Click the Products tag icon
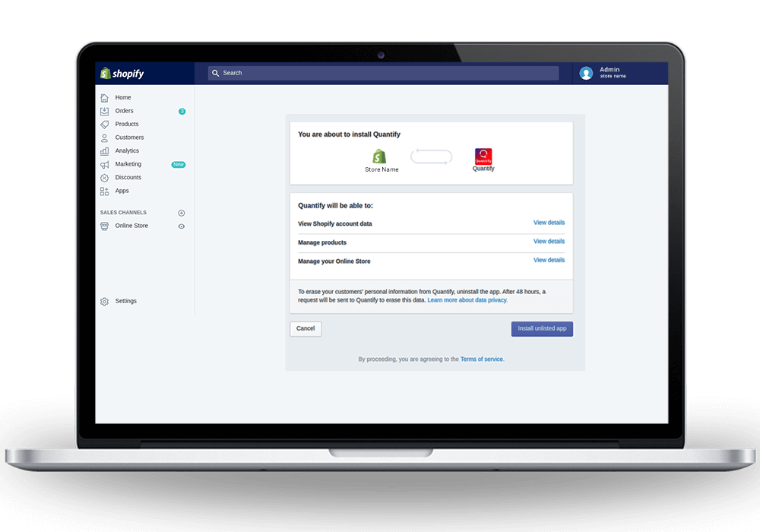The image size is (760, 532). coord(104,125)
